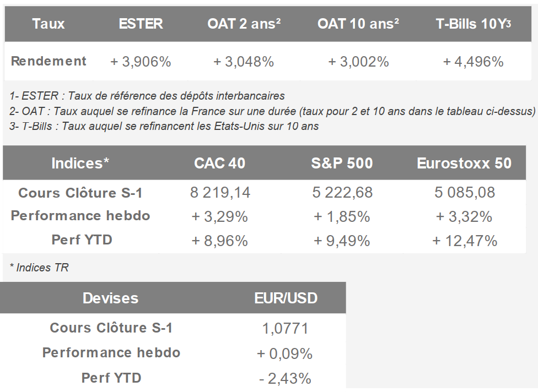Click the ESTER column header

pyautogui.click(x=141, y=24)
